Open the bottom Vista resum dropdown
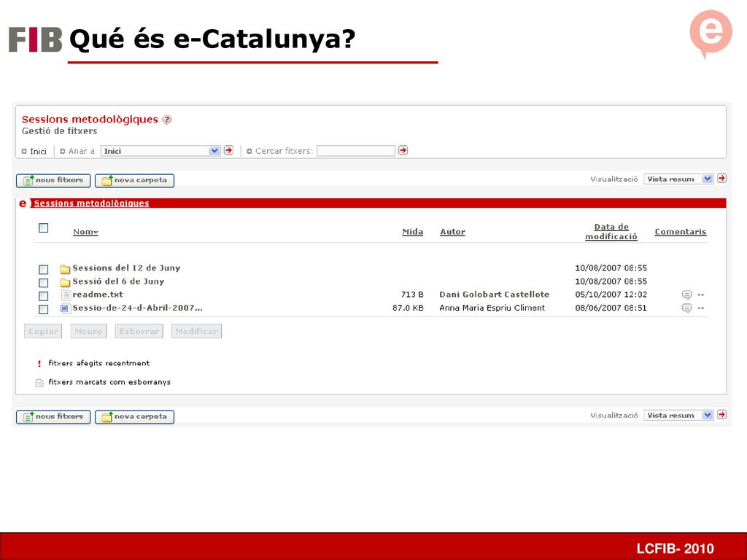Screen dimensions: 747x560 pos(678,415)
